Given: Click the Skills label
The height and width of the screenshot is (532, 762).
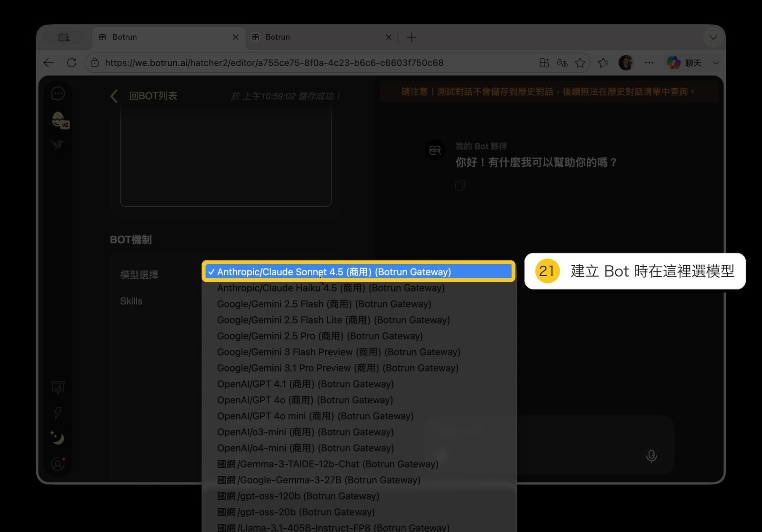Looking at the screenshot, I should pos(131,301).
